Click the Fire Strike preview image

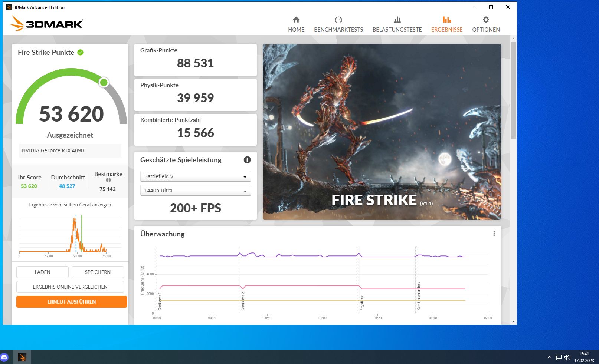[x=382, y=132]
